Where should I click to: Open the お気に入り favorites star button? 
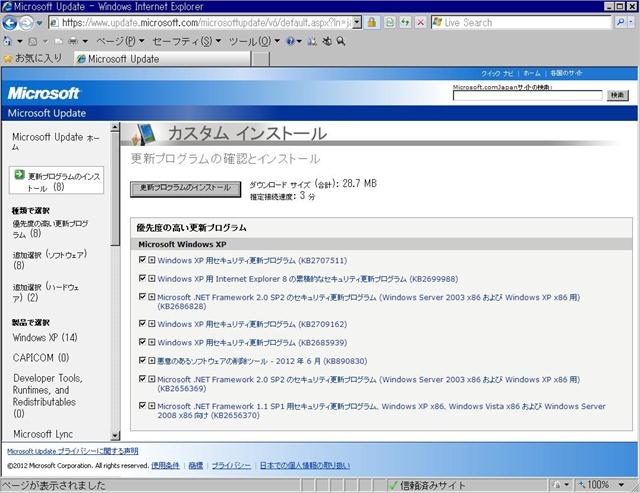(33, 58)
